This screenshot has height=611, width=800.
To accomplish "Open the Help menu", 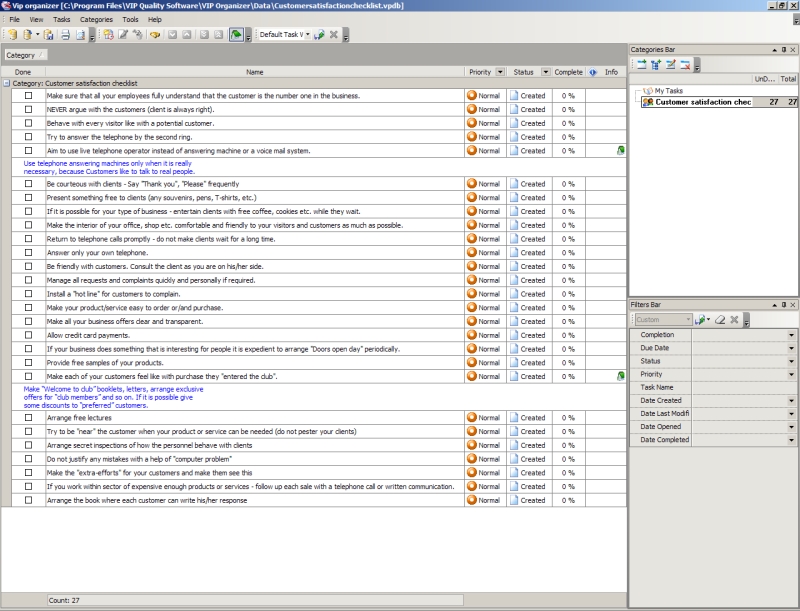I will 155,19.
